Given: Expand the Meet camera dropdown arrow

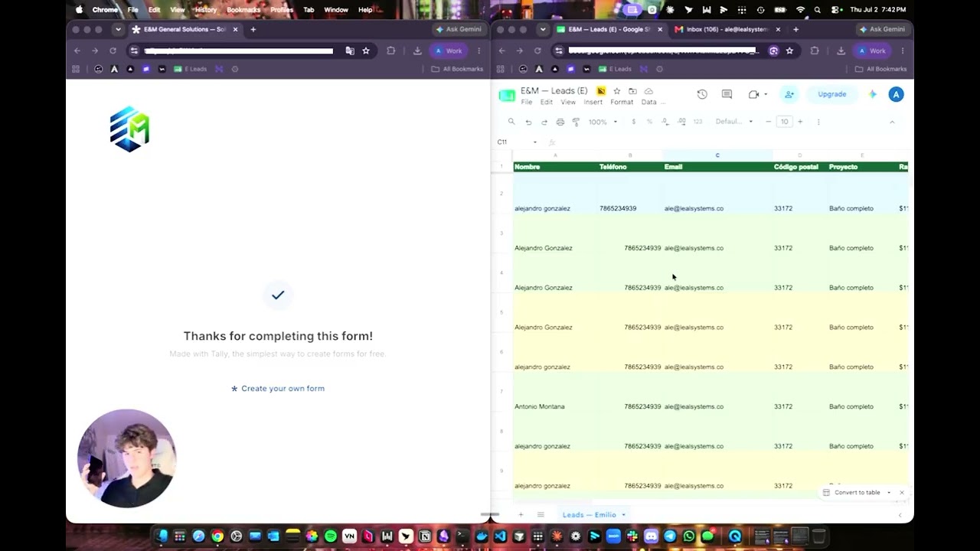Looking at the screenshot, I should coord(766,94).
